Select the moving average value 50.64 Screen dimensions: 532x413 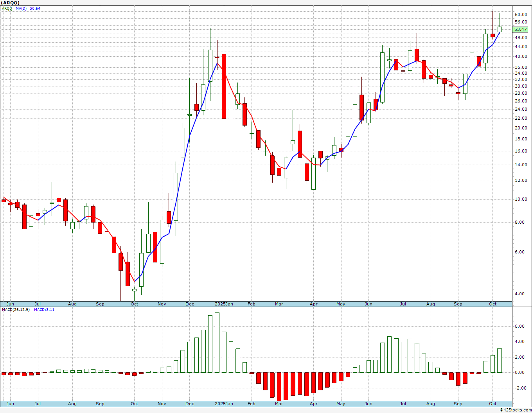point(35,8)
